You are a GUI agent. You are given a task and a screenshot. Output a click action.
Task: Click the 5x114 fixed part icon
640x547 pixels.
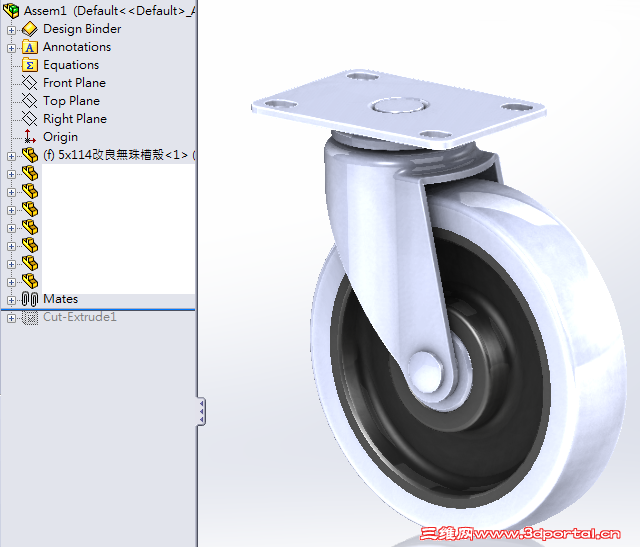click(30, 155)
